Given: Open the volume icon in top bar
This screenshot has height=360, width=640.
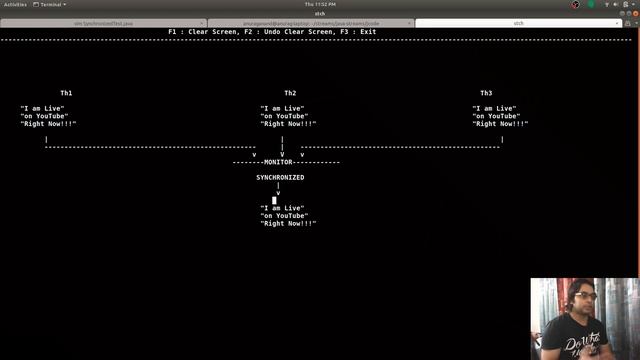Looking at the screenshot, I should point(616,4).
